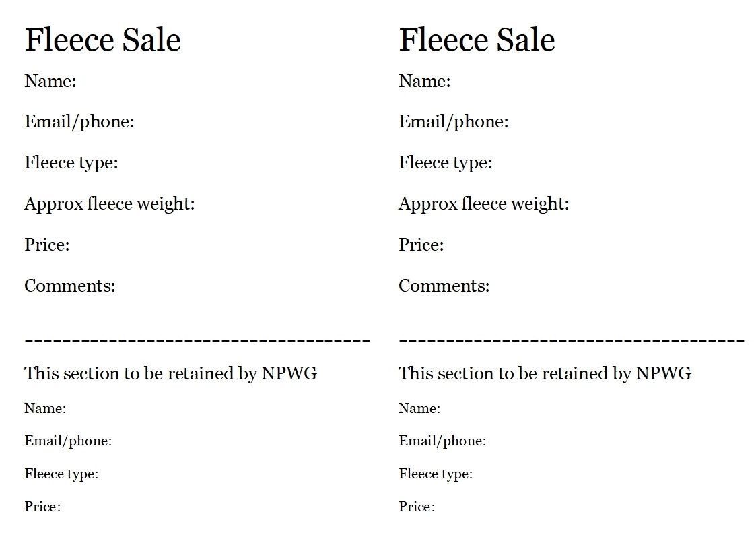Screen dimensions: 756x535
Task: Click upper Fleece type label in right form
Action: [x=446, y=163]
